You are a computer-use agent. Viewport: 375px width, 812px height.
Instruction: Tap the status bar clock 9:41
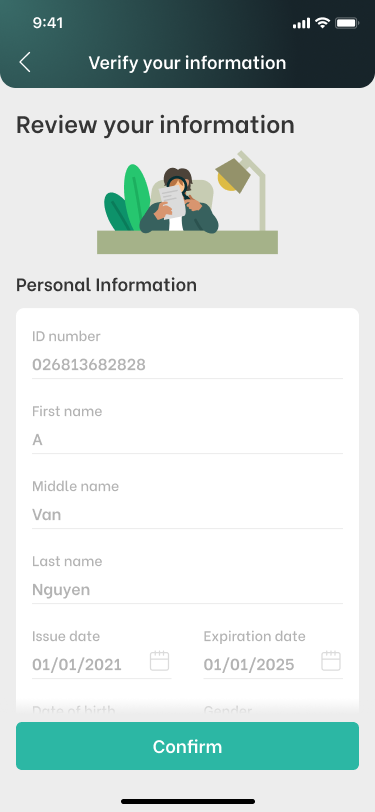coord(48,23)
